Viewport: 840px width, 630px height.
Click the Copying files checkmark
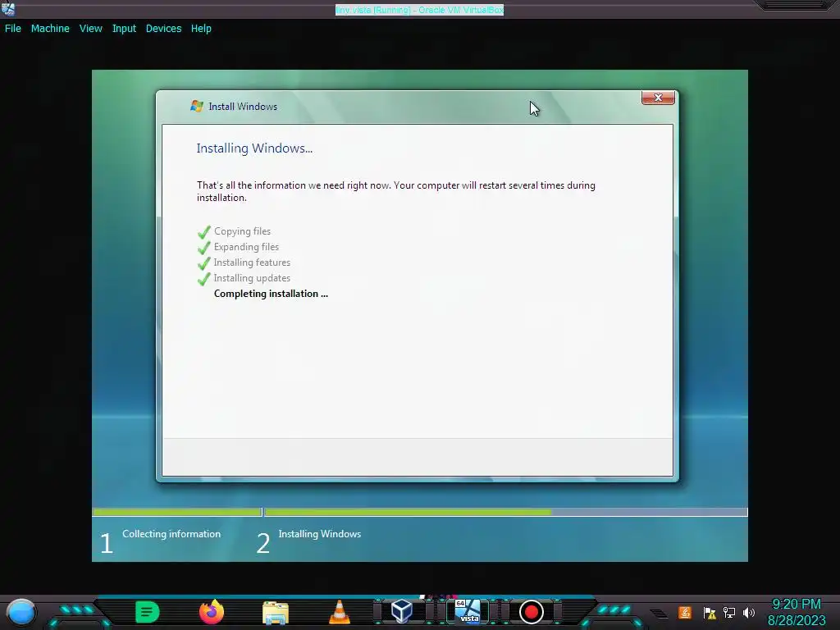204,232
